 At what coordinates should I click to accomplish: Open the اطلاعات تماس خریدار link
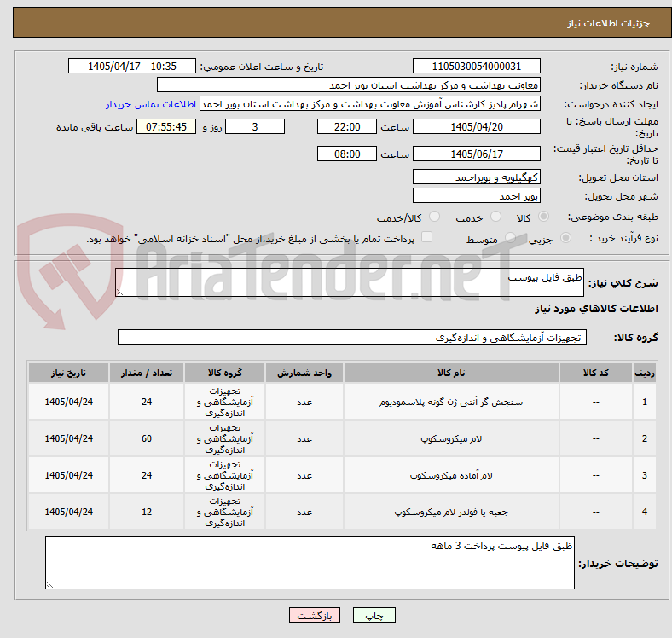[151, 104]
